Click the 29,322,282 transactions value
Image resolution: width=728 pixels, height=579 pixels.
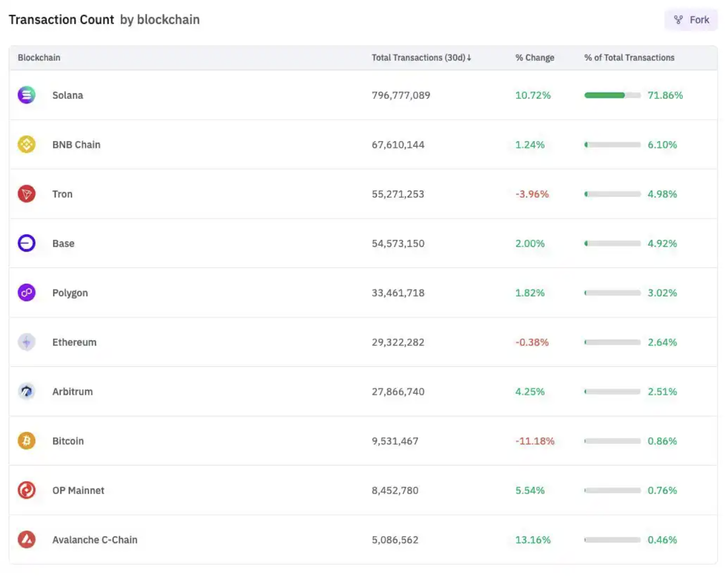398,342
